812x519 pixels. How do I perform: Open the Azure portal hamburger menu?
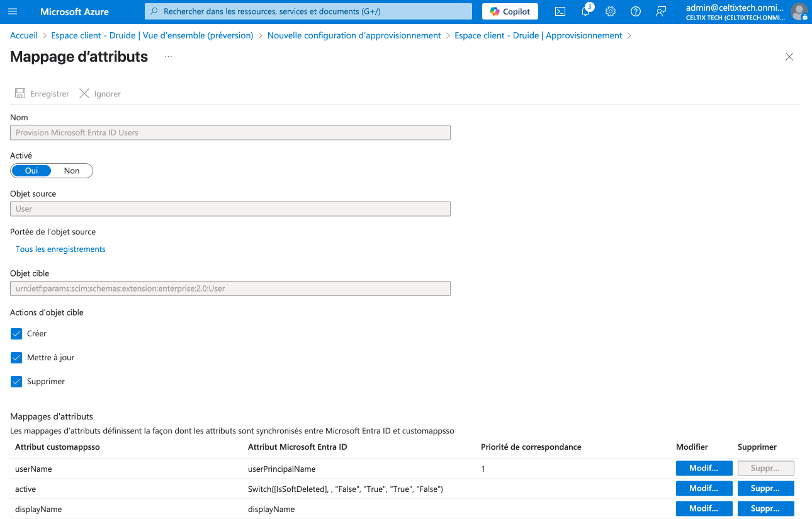pyautogui.click(x=13, y=11)
